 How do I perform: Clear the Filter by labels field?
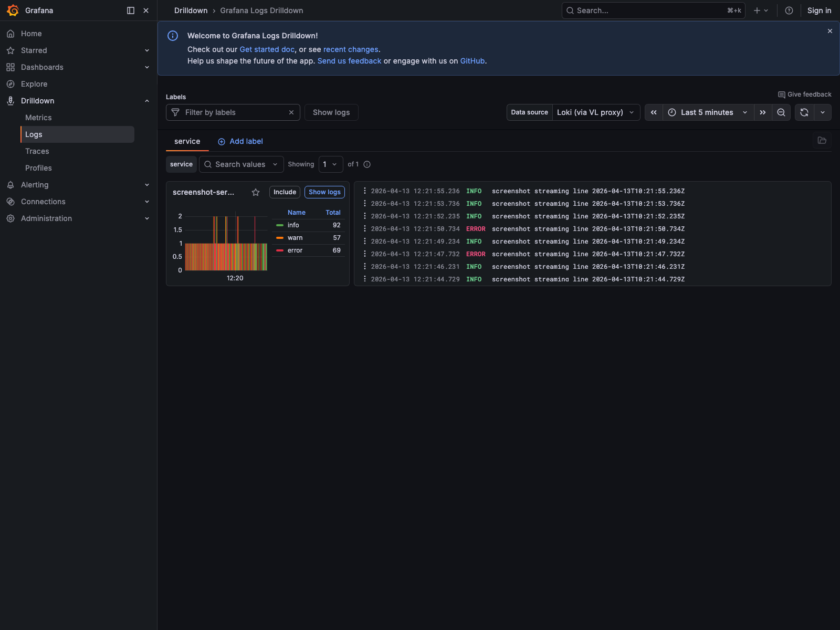[x=291, y=112]
